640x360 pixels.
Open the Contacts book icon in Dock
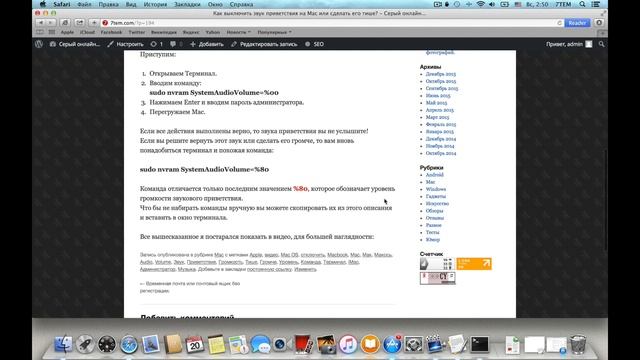(173, 344)
